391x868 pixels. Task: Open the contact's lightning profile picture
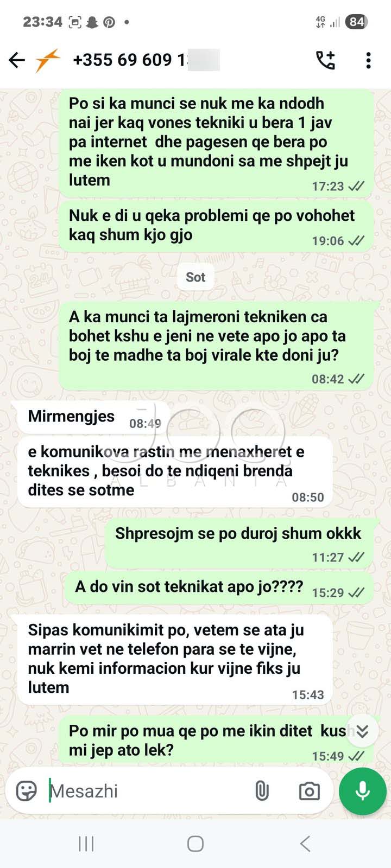pyautogui.click(x=48, y=60)
